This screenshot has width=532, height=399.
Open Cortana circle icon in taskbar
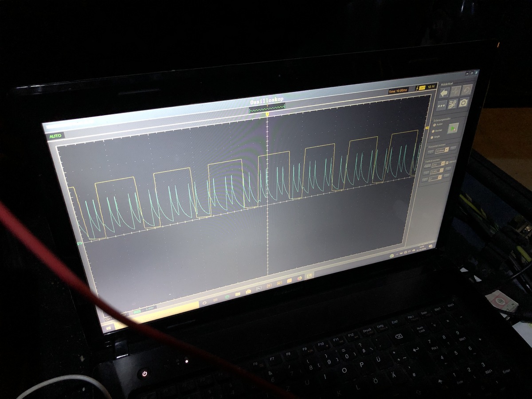(x=204, y=303)
